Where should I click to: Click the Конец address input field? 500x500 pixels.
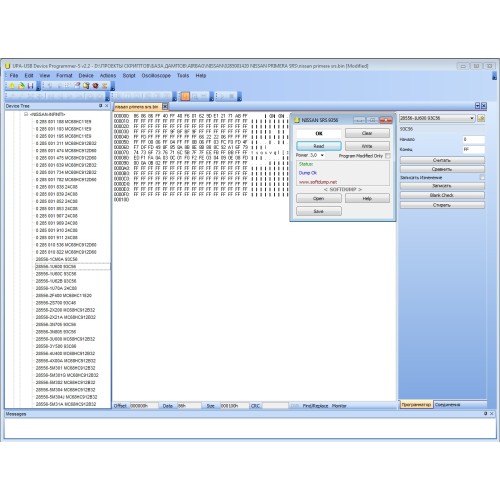click(x=473, y=150)
